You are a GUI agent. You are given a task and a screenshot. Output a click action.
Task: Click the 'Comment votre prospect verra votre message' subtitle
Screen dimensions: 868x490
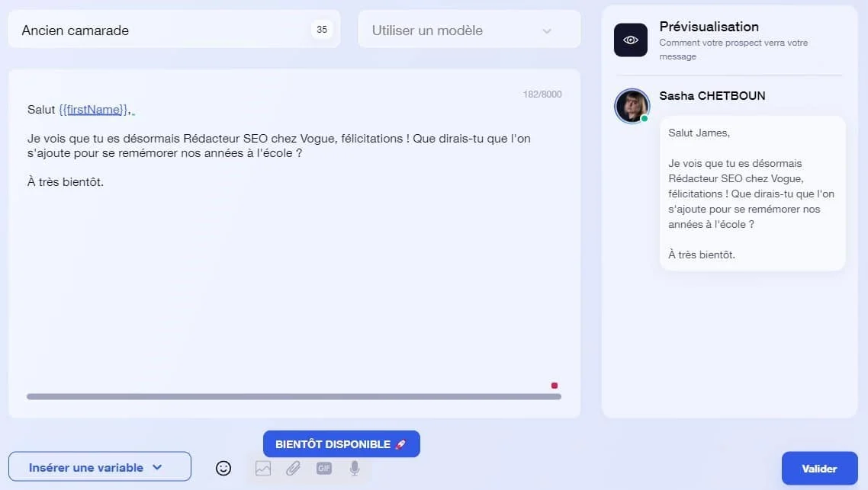(x=733, y=50)
